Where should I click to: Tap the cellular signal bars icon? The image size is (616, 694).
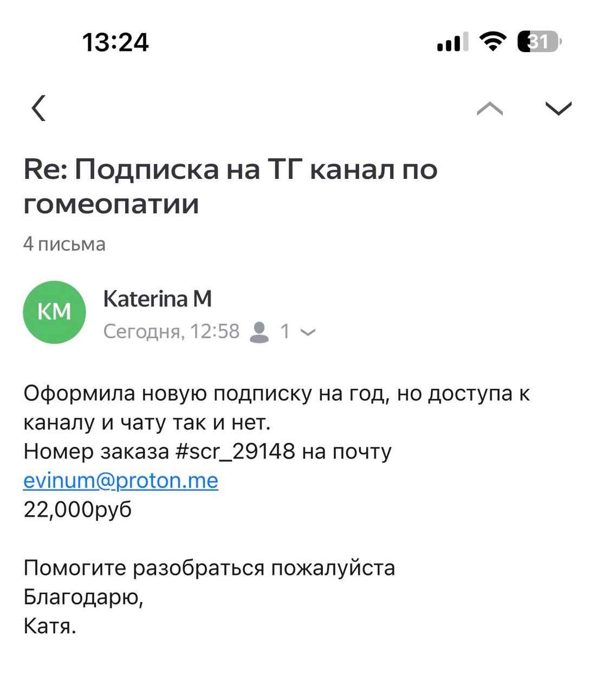pyautogui.click(x=452, y=42)
